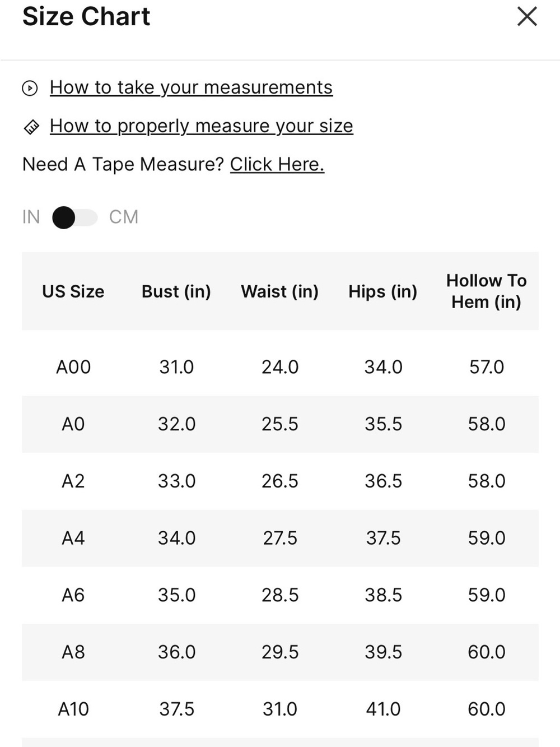
Task: Click the Waist (in) column header
Action: (280, 291)
